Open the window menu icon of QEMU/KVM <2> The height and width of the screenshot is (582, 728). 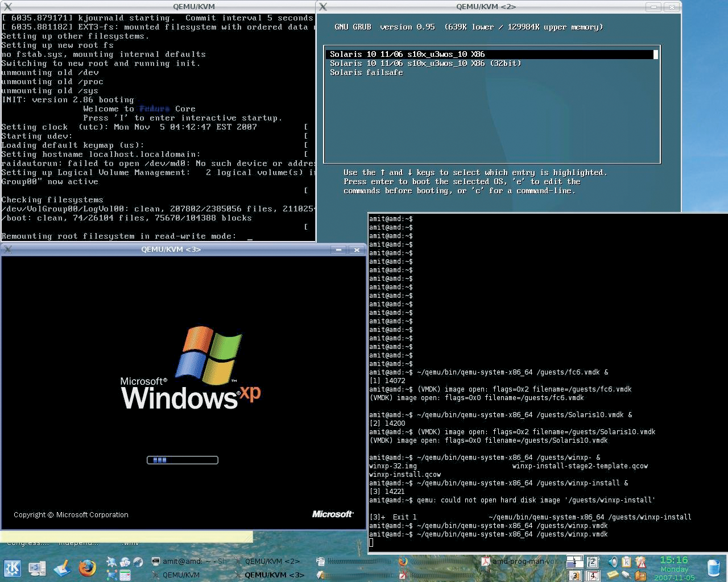(x=323, y=7)
